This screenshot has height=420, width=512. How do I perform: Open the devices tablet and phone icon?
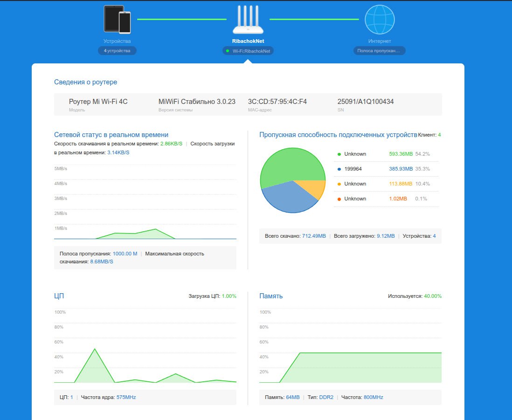pyautogui.click(x=117, y=20)
